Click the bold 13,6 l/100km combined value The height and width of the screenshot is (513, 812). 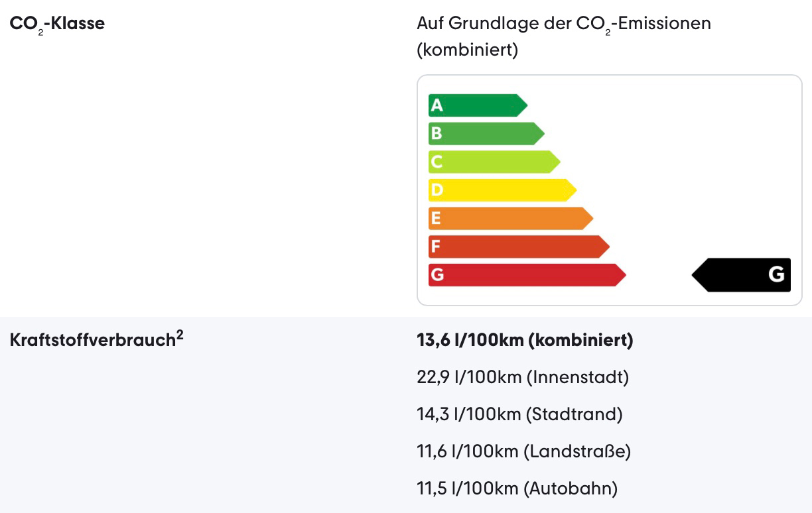pos(524,341)
